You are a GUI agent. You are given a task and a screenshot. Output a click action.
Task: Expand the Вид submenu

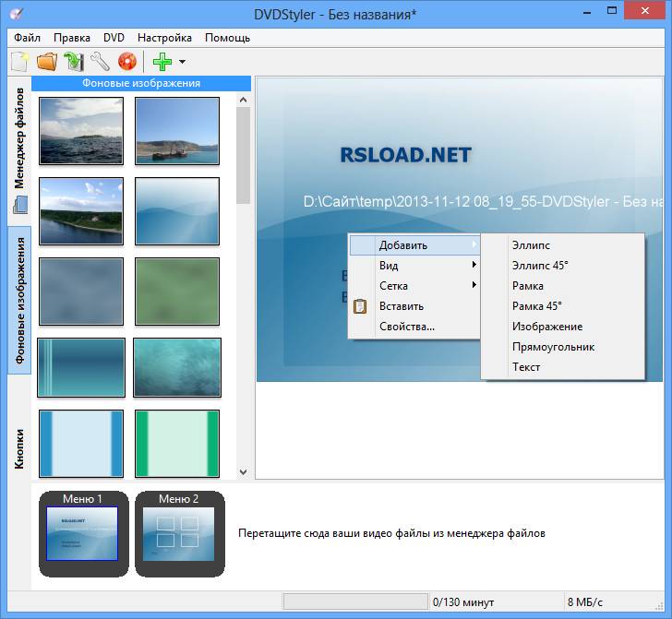point(414,266)
